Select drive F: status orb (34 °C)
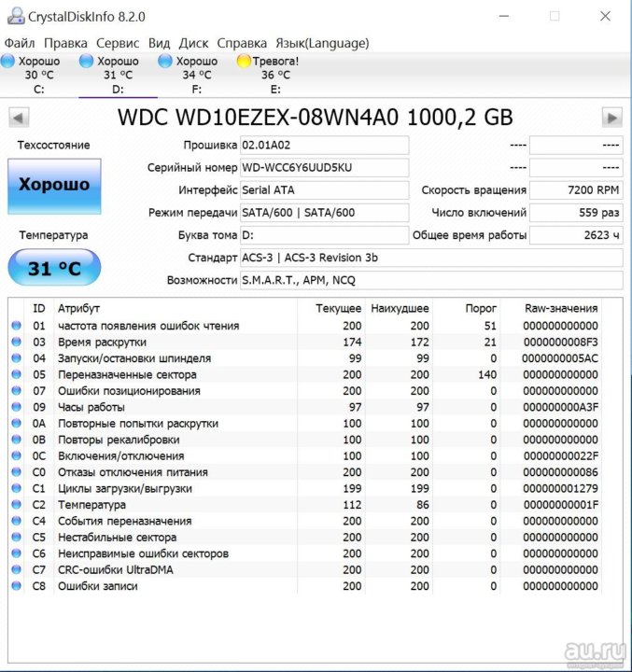The image size is (632, 672). point(165,62)
